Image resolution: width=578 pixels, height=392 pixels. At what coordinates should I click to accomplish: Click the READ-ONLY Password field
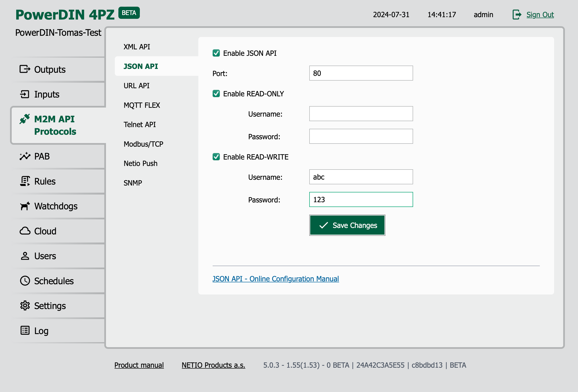(361, 136)
